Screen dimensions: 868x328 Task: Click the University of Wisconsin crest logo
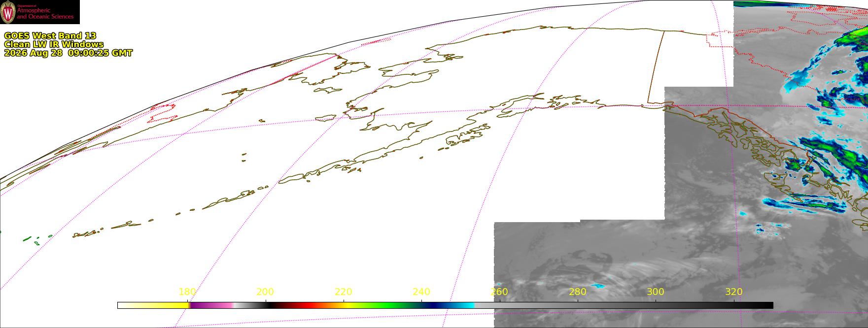[x=8, y=12]
